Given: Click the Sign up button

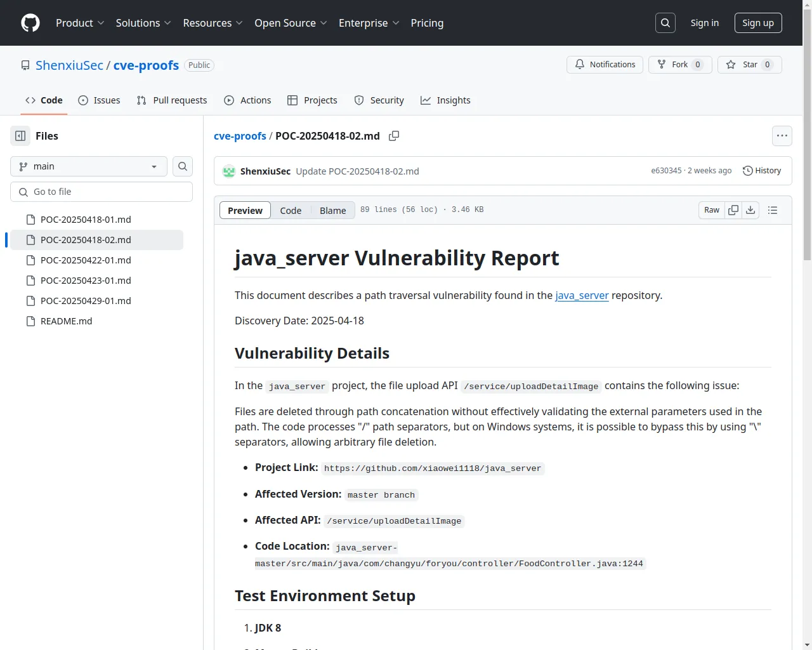Looking at the screenshot, I should 758,23.
